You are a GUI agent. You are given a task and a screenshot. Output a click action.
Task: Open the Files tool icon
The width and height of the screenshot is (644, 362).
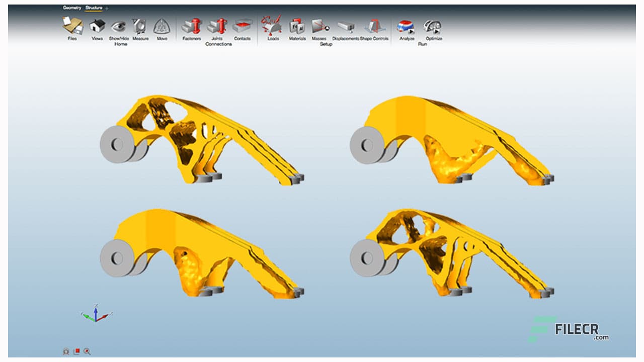[72, 26]
